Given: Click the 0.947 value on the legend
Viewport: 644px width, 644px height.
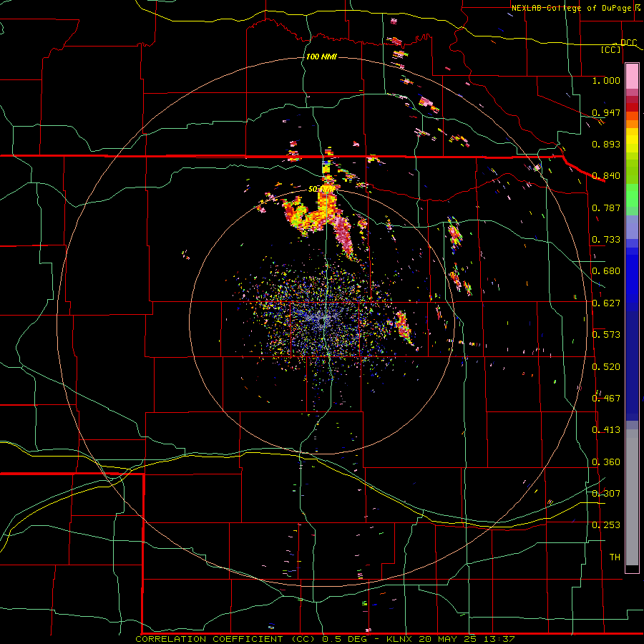Looking at the screenshot, I should 606,112.
